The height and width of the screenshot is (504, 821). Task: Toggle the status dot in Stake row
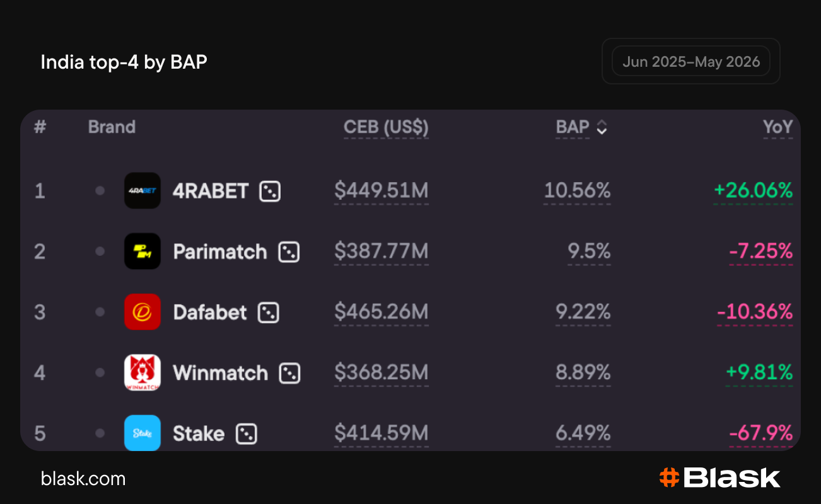point(100,433)
